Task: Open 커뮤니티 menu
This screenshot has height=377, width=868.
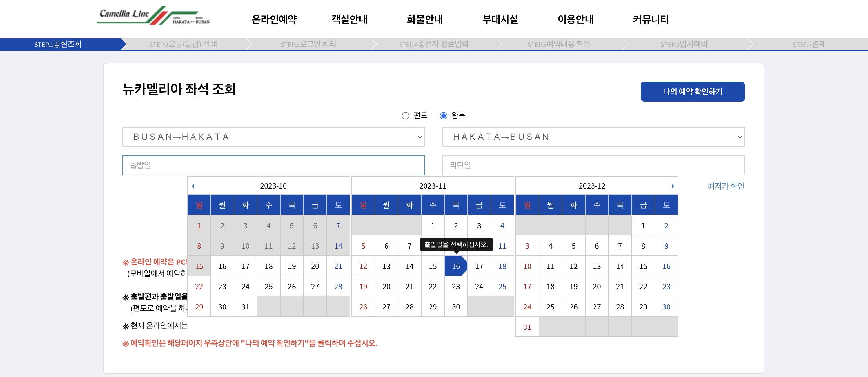Action: 651,19
